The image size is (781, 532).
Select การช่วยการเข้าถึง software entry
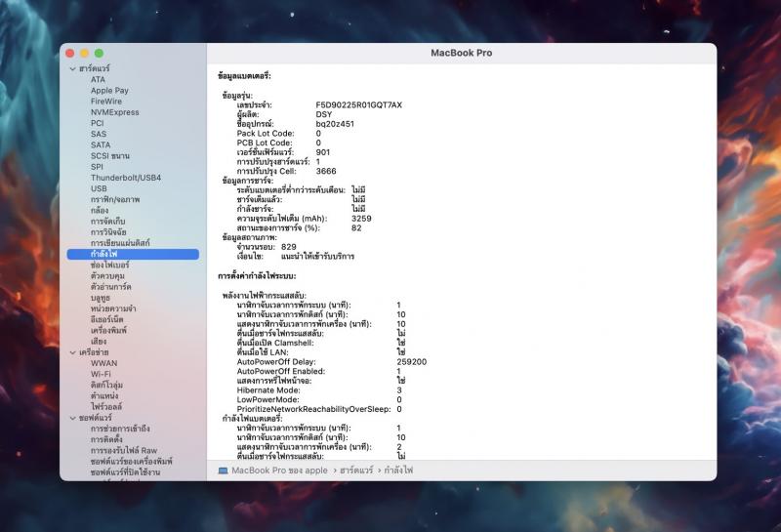click(x=120, y=429)
